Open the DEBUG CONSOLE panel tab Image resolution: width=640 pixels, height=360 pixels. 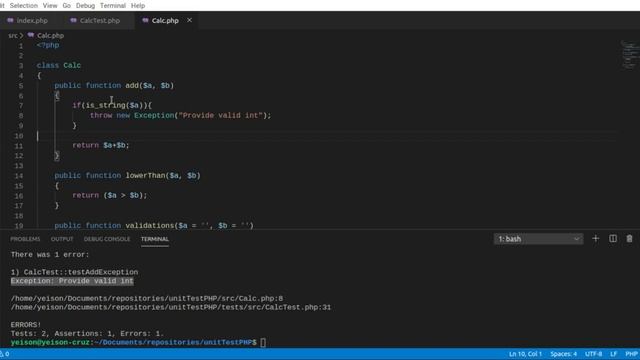tap(107, 239)
